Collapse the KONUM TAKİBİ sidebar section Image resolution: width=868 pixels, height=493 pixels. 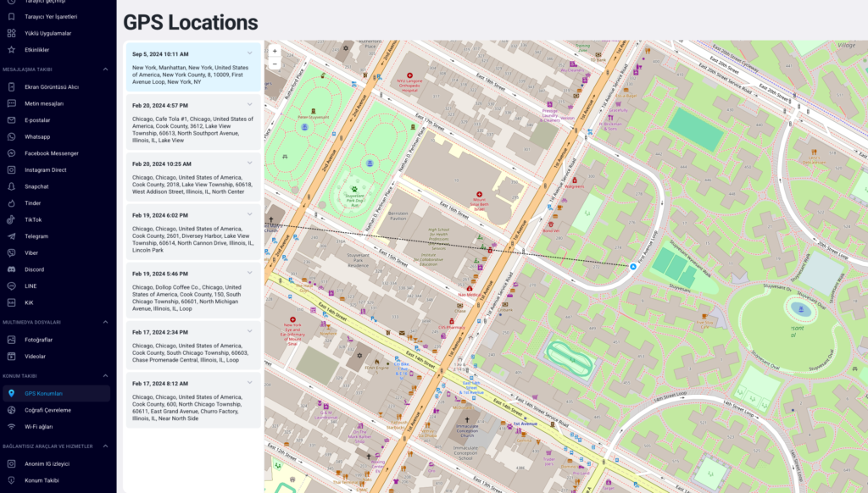click(x=105, y=375)
